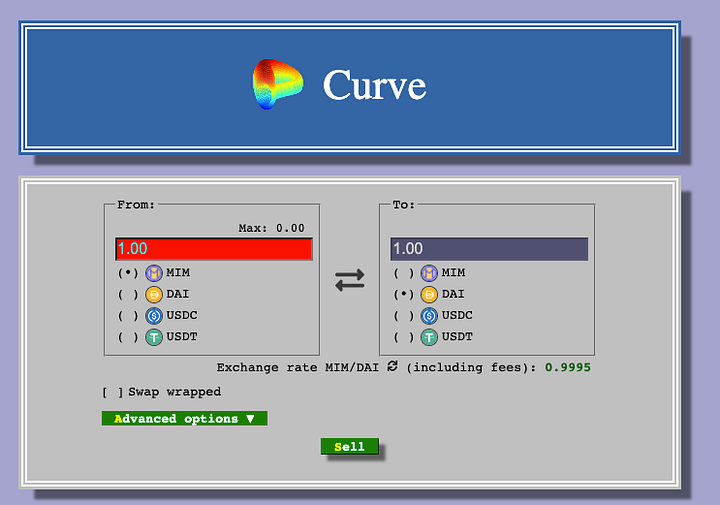Select USDC radio button in From
The image size is (720, 505).
128,316
